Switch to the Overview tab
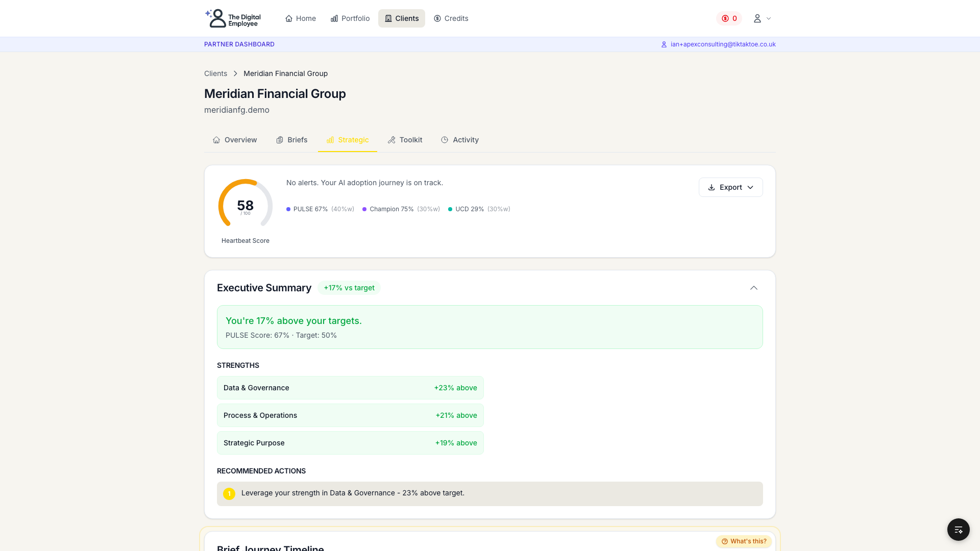 click(x=235, y=140)
